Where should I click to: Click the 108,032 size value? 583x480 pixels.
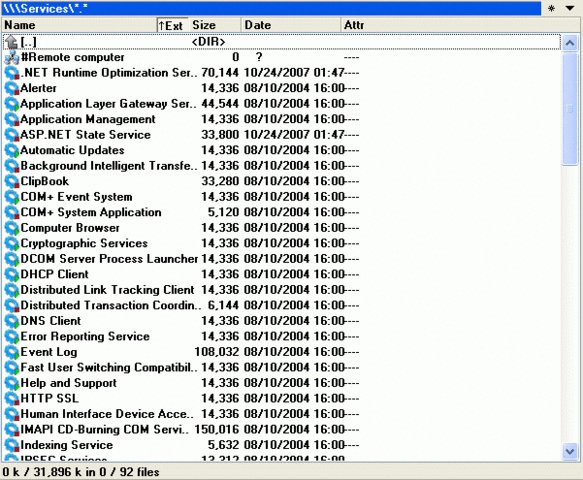pos(217,352)
